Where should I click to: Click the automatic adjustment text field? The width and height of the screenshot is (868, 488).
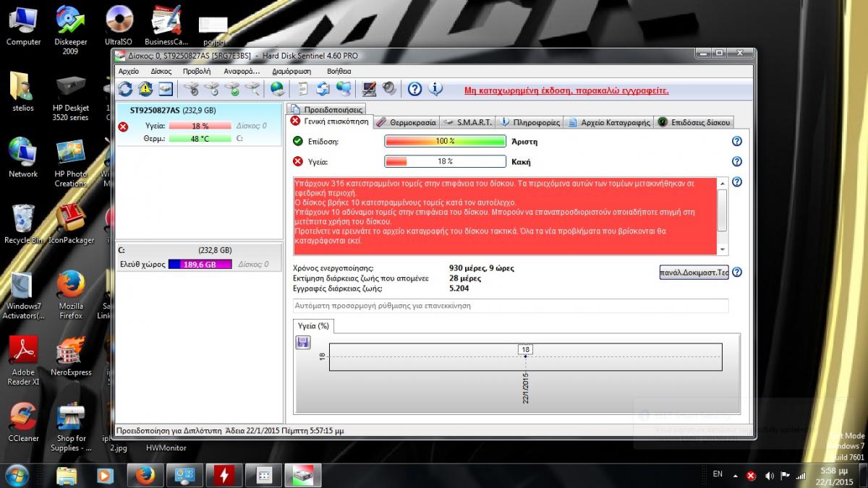pyautogui.click(x=510, y=306)
